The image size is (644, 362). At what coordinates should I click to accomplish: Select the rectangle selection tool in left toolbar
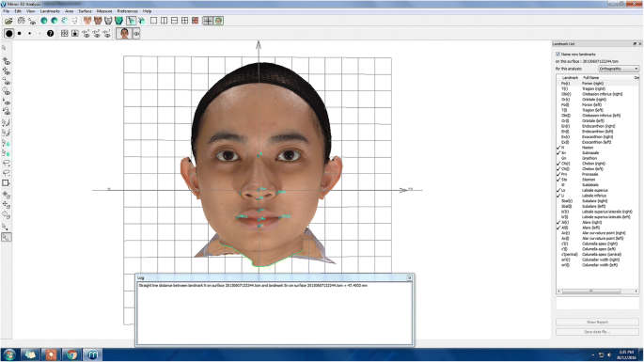[6, 183]
